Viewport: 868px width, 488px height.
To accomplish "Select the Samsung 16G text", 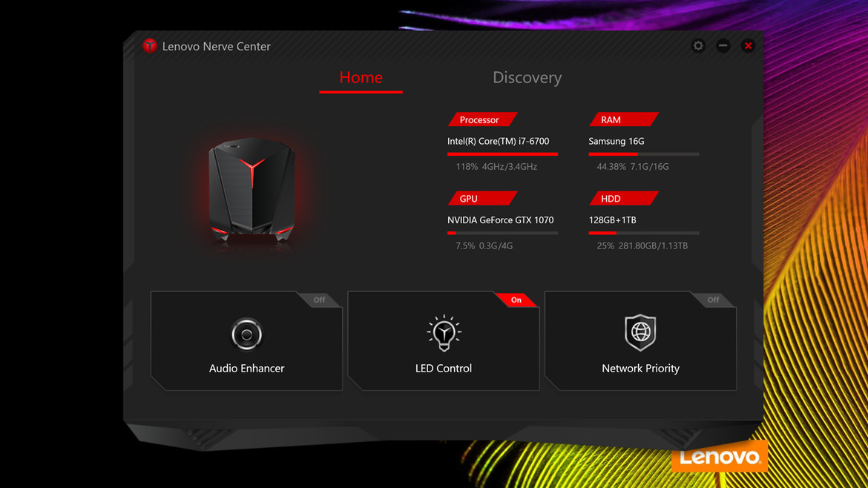I will point(616,141).
